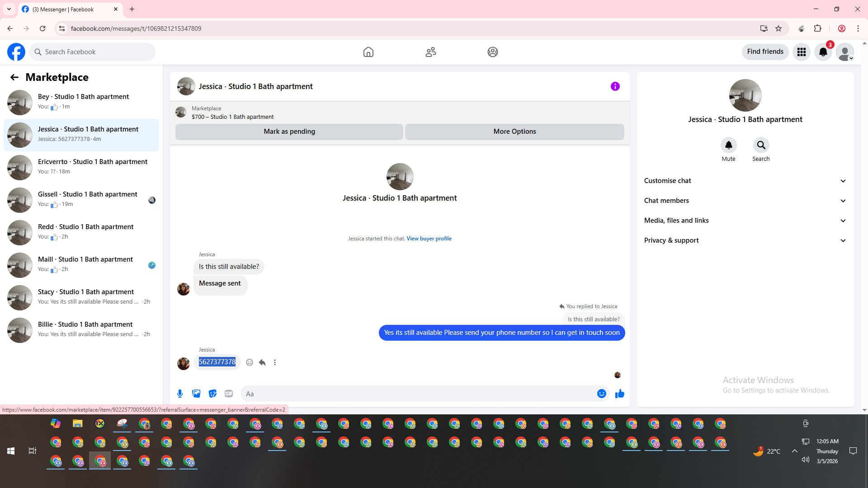Switch to Messenger Facebook browser tab
The image size is (868, 488).
70,9
